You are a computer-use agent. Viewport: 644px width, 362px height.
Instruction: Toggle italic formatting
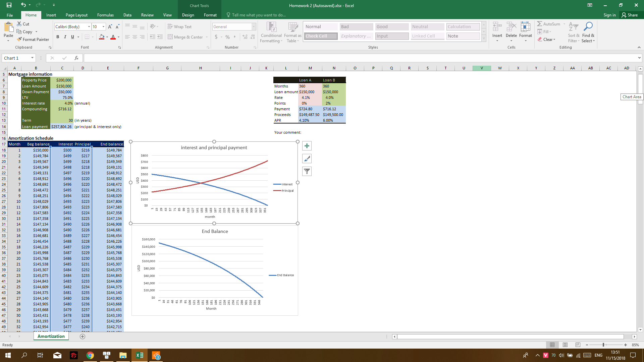(65, 37)
